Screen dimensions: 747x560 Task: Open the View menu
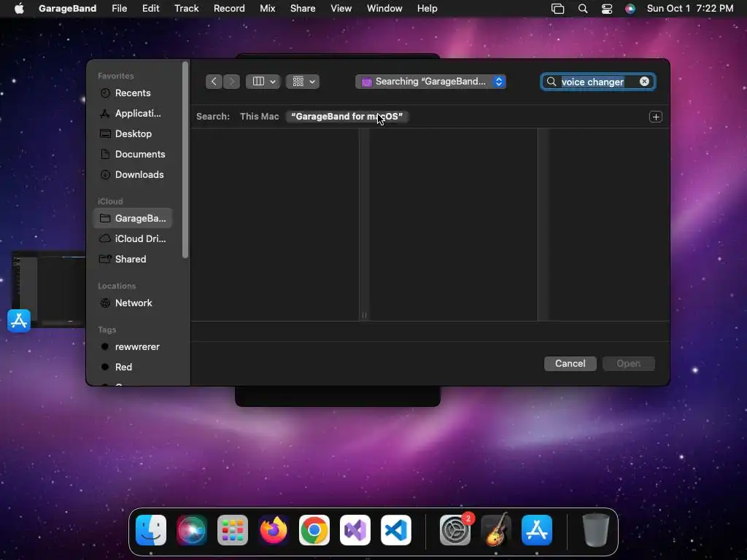(341, 9)
